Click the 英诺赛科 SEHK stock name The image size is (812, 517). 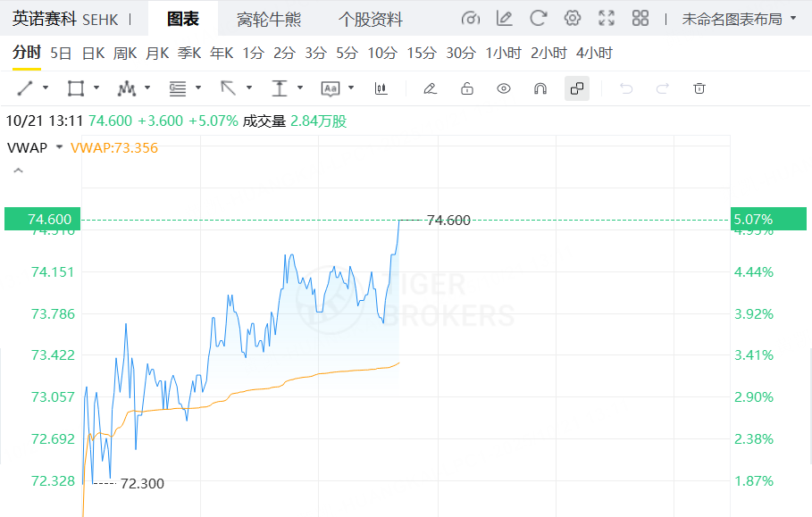(x=65, y=20)
